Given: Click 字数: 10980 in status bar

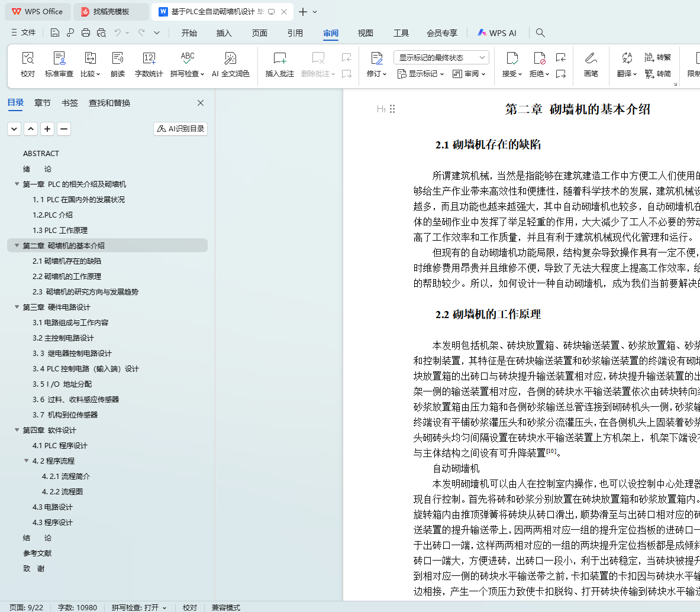Looking at the screenshot, I should (x=78, y=607).
